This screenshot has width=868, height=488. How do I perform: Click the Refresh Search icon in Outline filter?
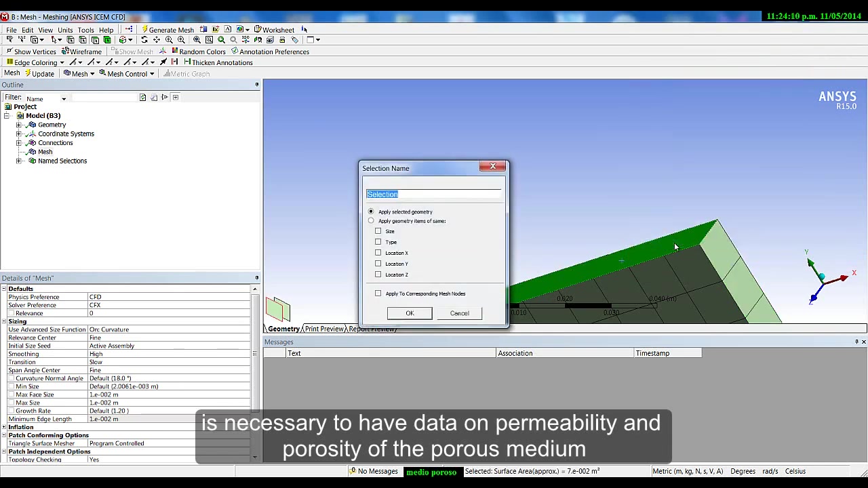click(x=142, y=98)
